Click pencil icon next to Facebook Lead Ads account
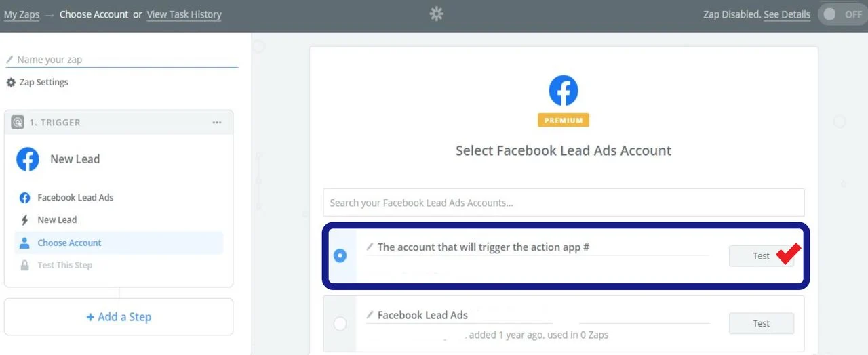868x355 pixels. click(x=370, y=315)
